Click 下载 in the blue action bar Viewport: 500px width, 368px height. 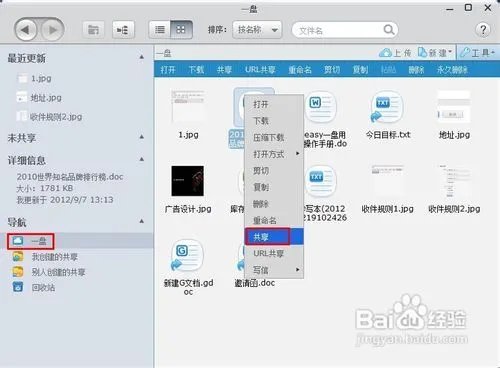click(x=196, y=70)
